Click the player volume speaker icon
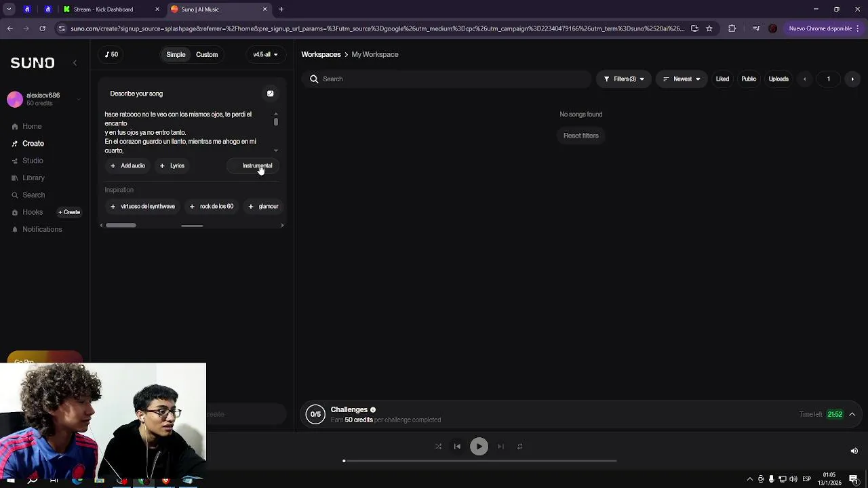 854,451
